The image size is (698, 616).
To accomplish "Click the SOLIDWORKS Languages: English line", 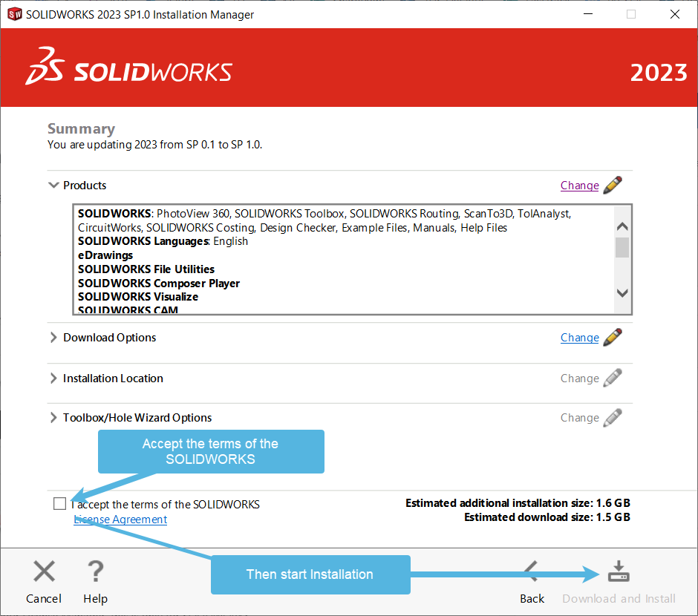I will coord(163,241).
